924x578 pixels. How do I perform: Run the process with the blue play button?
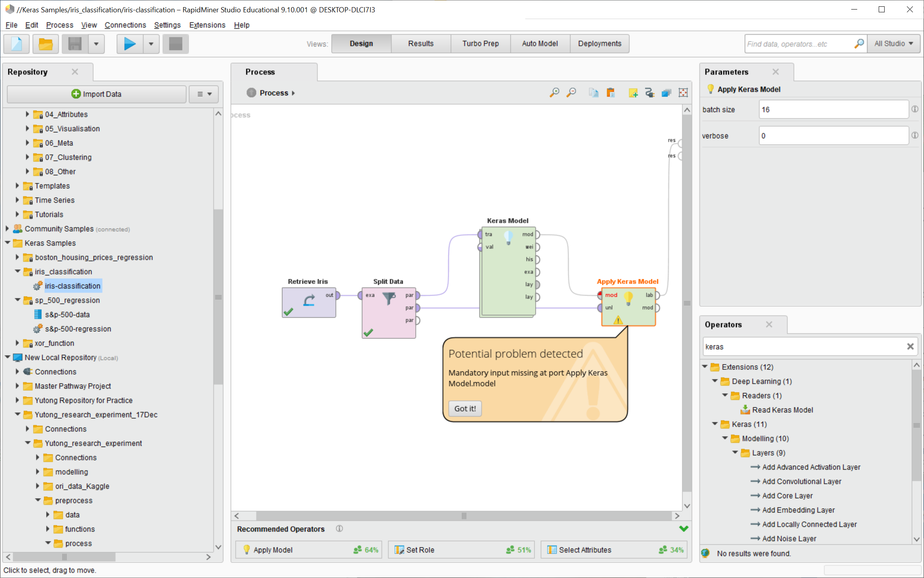coord(130,44)
